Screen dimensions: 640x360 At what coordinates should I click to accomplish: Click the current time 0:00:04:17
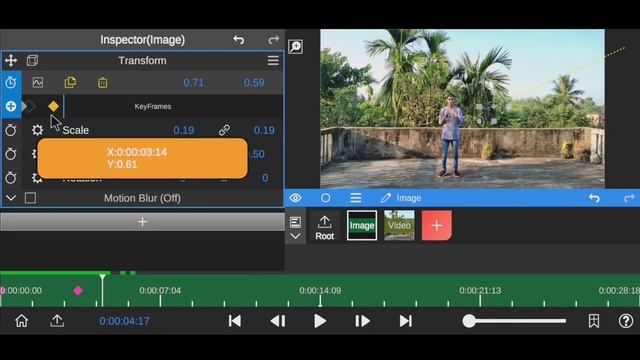point(124,321)
